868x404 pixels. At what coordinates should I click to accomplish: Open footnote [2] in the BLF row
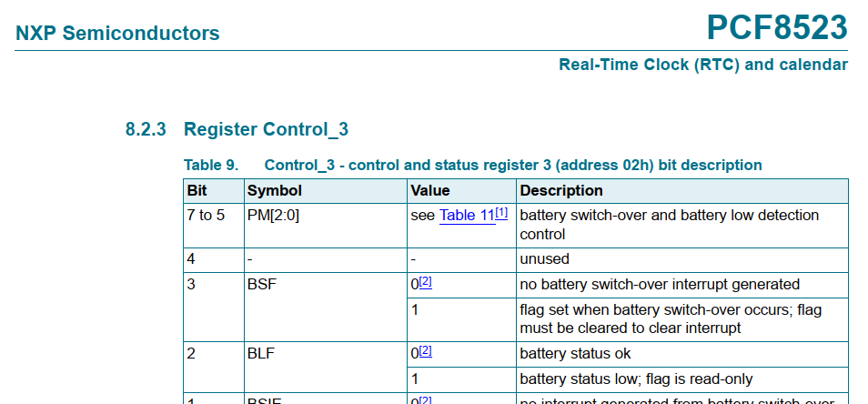[425, 351]
